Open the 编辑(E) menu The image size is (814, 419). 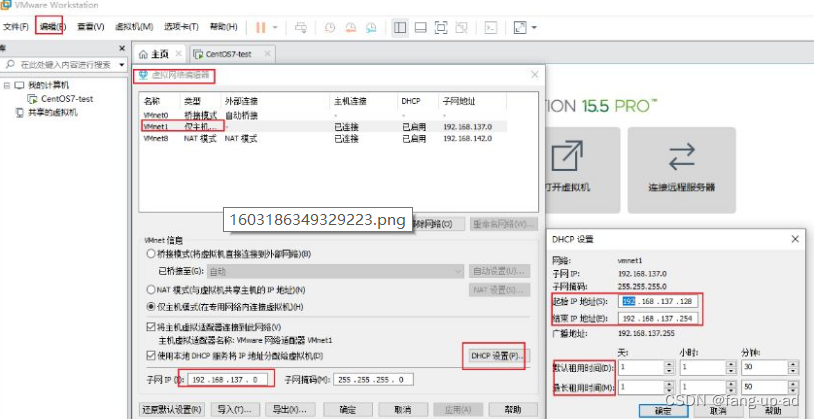click(51, 27)
